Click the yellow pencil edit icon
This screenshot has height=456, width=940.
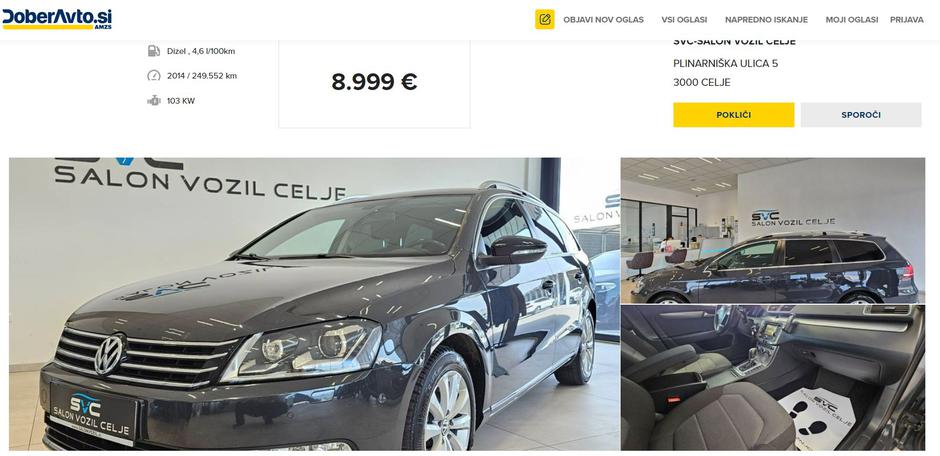coord(544,19)
